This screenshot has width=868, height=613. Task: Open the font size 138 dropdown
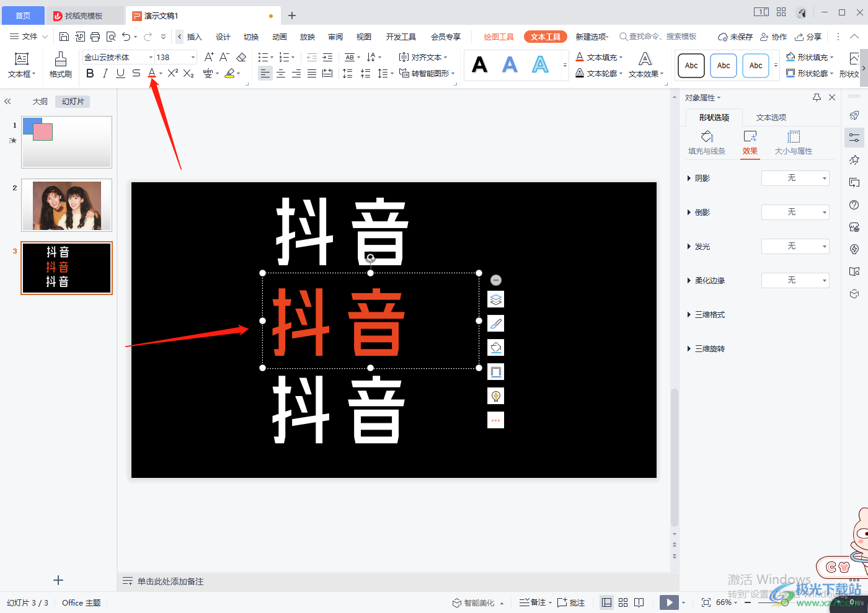[x=193, y=57]
